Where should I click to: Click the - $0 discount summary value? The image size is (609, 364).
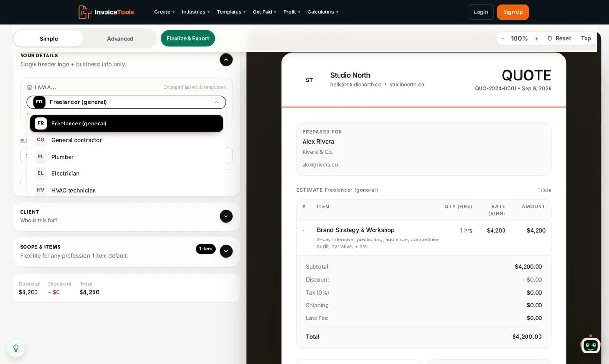pyautogui.click(x=54, y=292)
